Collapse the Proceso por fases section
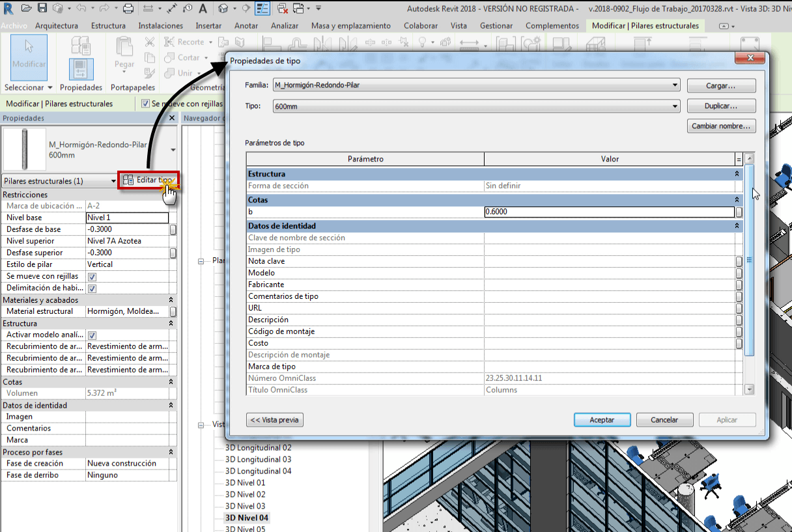792x532 pixels. 171,452
